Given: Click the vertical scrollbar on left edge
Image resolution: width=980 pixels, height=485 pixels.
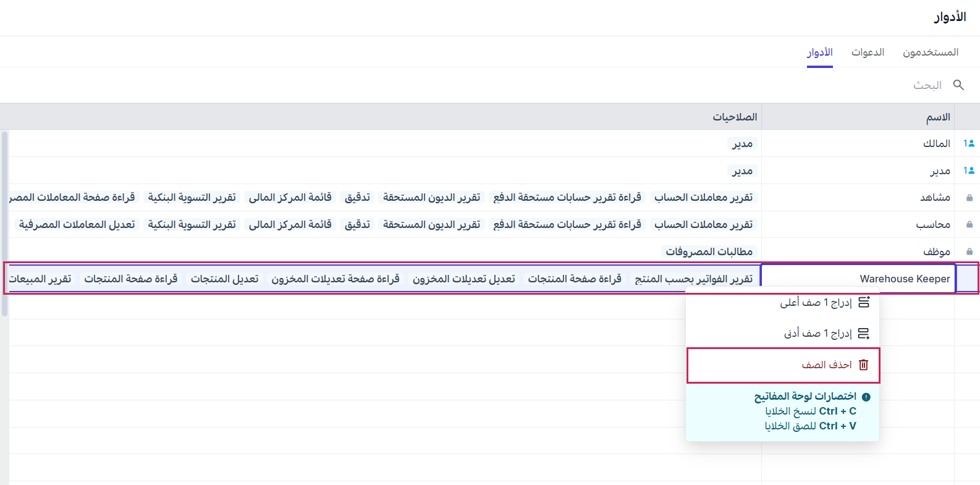Looking at the screenshot, I should 5,222.
